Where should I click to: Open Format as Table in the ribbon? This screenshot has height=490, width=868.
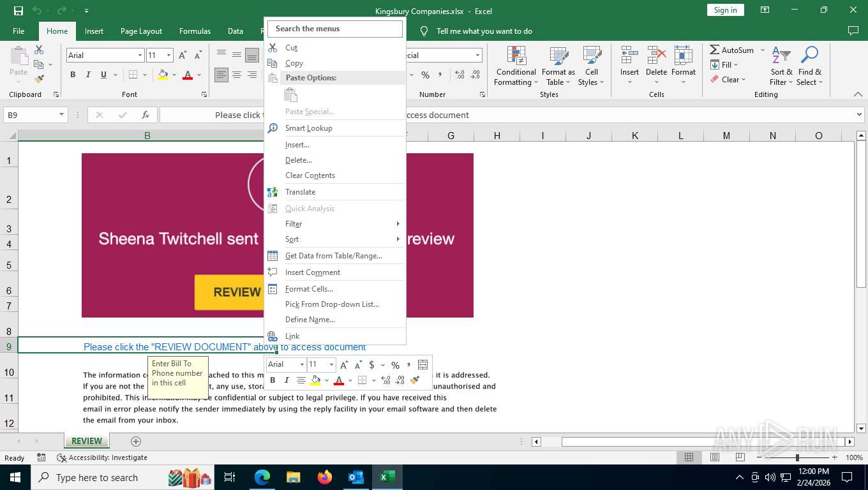click(x=558, y=66)
